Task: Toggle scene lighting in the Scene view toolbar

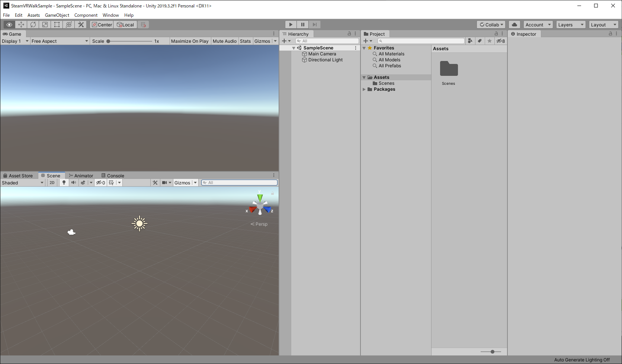Action: 64,182
